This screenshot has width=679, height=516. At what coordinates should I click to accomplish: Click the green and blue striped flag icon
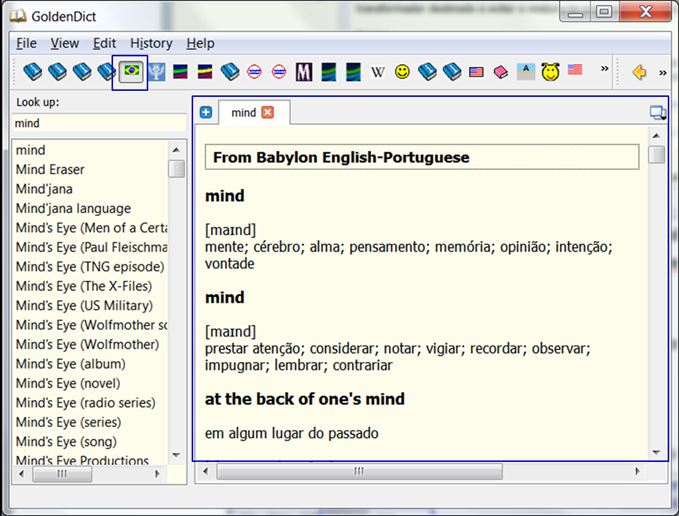click(x=180, y=72)
